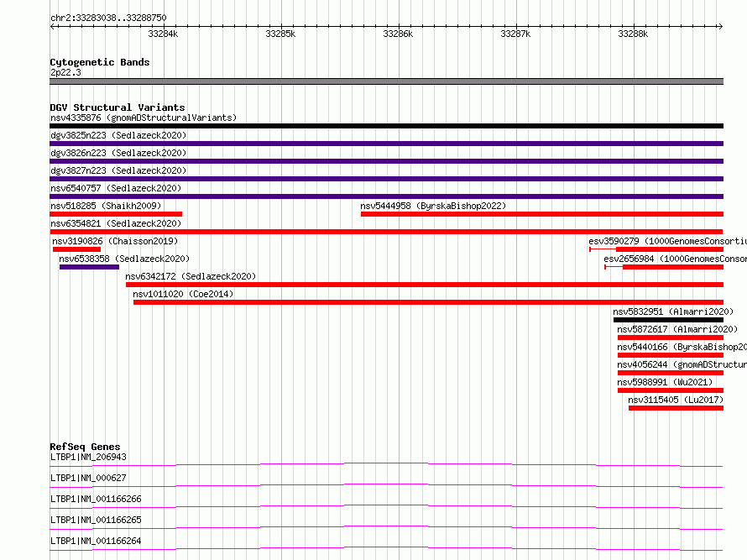Click nsv6540757 Sedlazeck2020 label
This screenshot has width=747, height=560.
point(116,188)
